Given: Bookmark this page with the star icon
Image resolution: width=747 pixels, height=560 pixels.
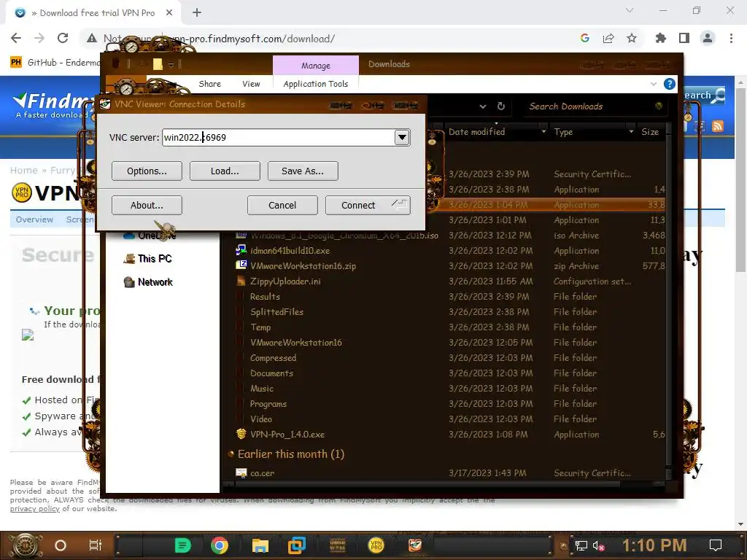Looking at the screenshot, I should 632,38.
